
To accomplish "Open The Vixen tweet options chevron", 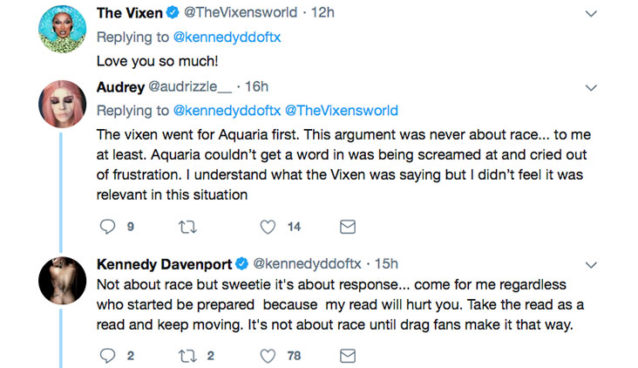I will pyautogui.click(x=591, y=13).
